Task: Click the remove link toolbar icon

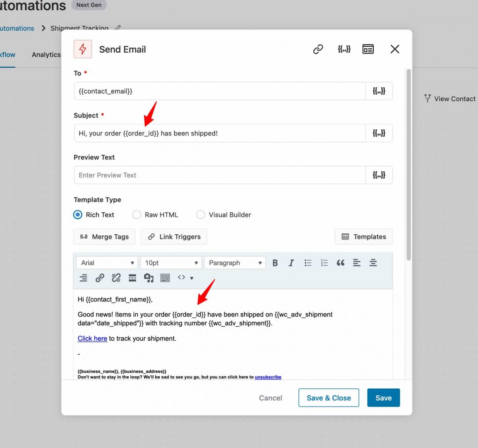Action: pos(116,278)
